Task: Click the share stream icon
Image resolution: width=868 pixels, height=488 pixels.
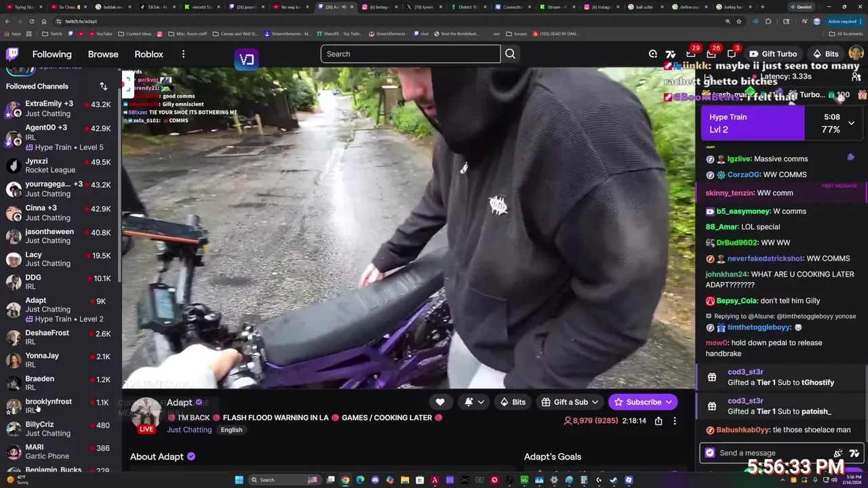Action: tap(658, 421)
